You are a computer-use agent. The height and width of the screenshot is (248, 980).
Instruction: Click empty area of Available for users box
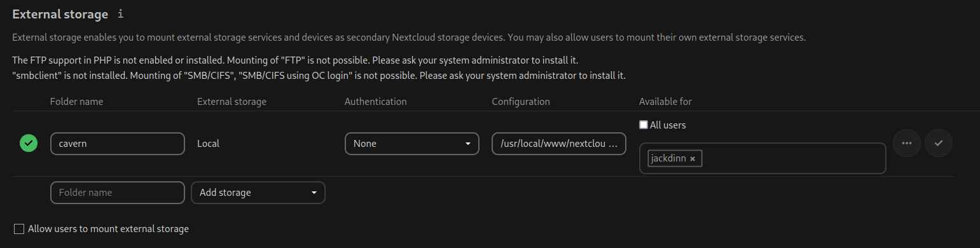pos(795,158)
